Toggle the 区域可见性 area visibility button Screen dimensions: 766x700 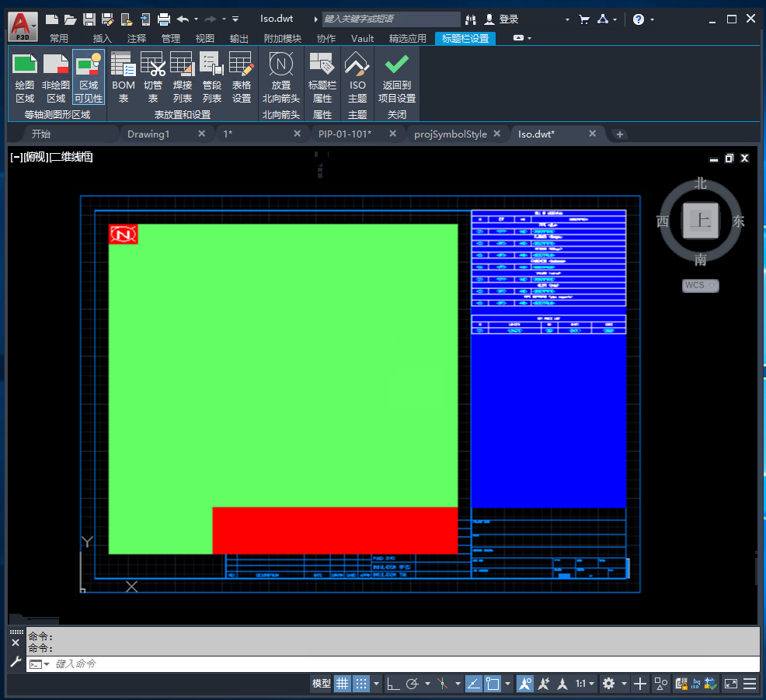click(89, 78)
